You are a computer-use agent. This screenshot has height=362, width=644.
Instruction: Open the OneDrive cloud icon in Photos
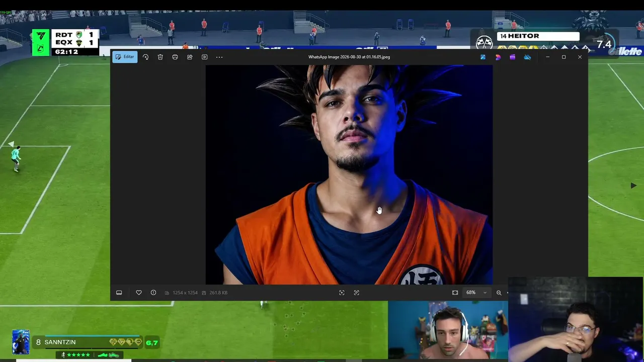tap(527, 57)
